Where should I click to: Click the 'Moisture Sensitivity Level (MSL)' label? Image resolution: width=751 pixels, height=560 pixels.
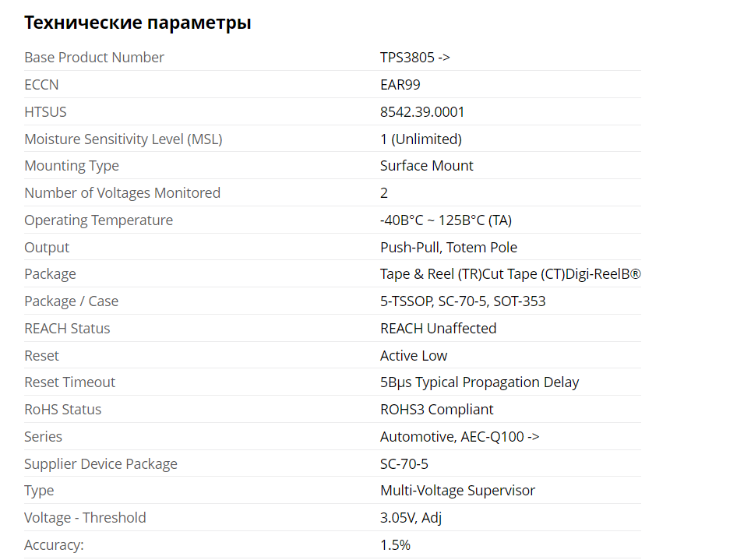click(x=124, y=139)
